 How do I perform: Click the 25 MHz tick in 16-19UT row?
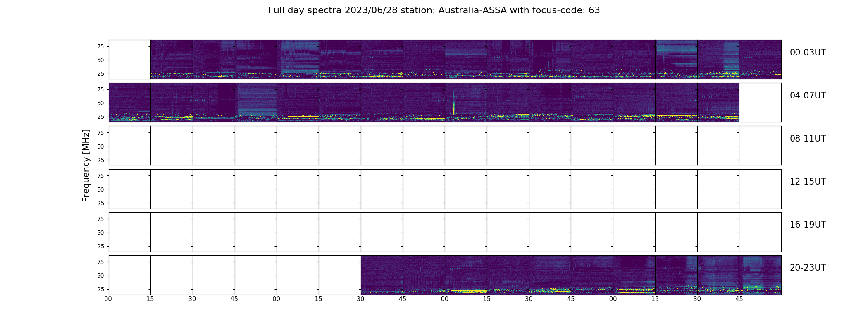[x=100, y=246]
